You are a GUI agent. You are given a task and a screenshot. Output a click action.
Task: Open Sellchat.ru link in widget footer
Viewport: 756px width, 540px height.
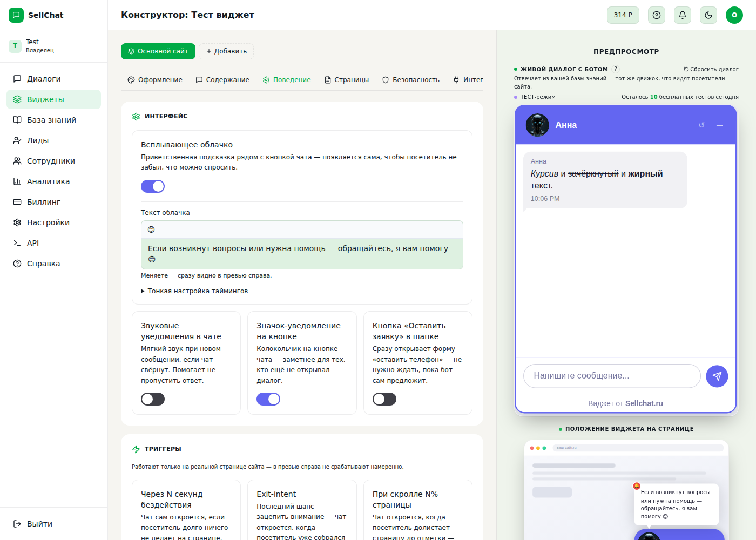tap(644, 403)
